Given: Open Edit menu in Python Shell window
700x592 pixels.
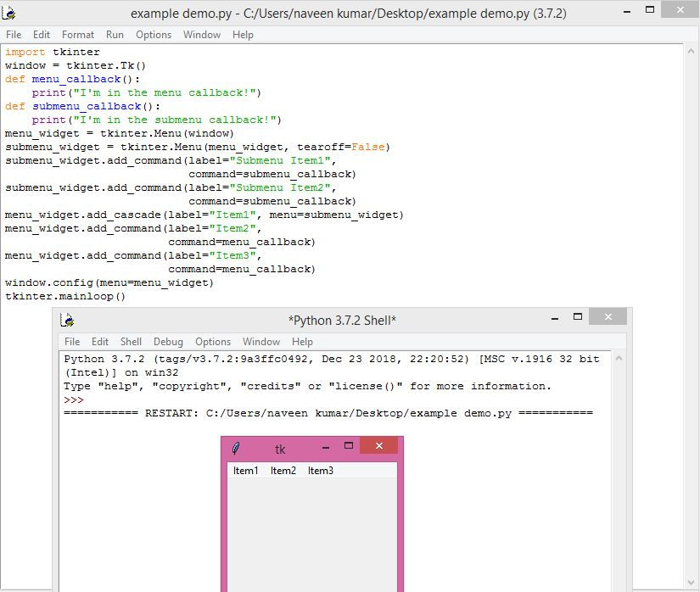Looking at the screenshot, I should coord(100,342).
